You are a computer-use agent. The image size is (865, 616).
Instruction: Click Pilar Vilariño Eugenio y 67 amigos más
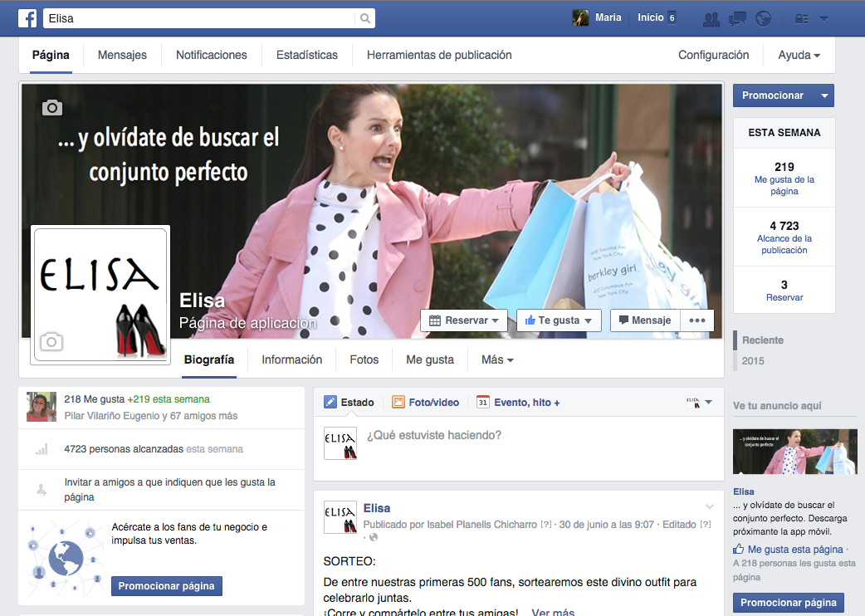(150, 416)
